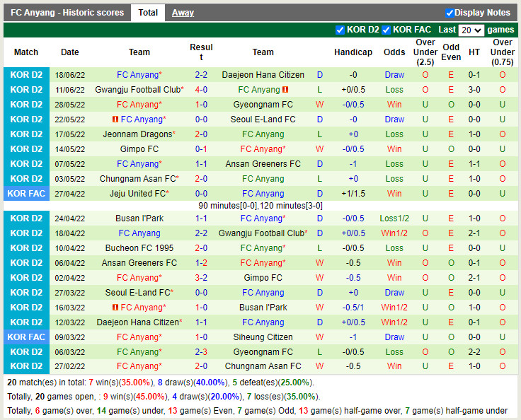Select Ansan Greeners FC on 07/05/22 row
Screen dimensions: 521x420
coord(263,164)
